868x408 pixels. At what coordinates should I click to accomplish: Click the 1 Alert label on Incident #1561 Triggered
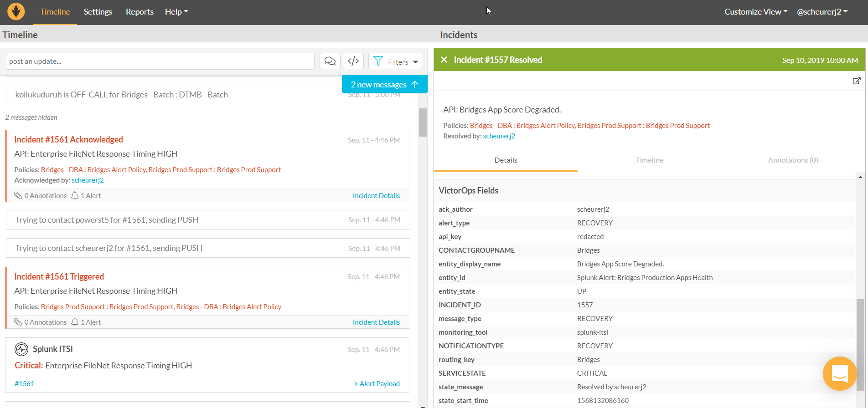point(91,322)
